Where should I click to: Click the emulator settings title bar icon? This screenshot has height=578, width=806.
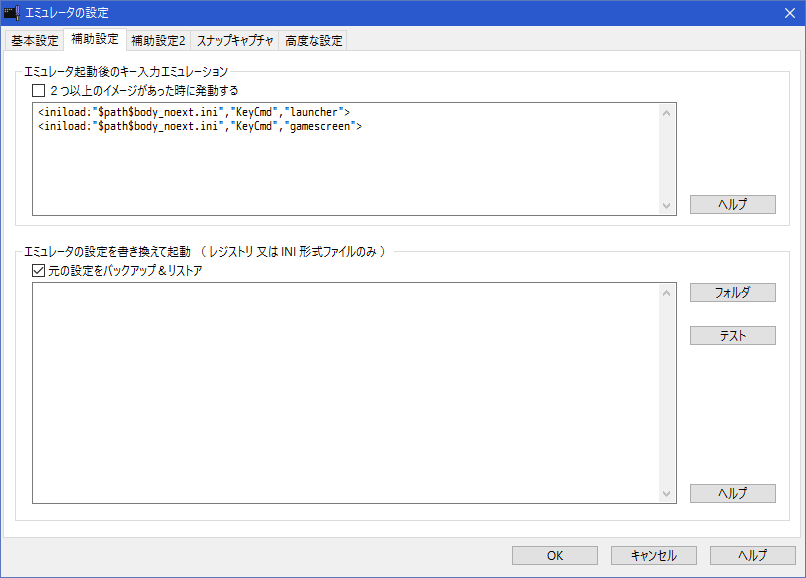point(12,13)
